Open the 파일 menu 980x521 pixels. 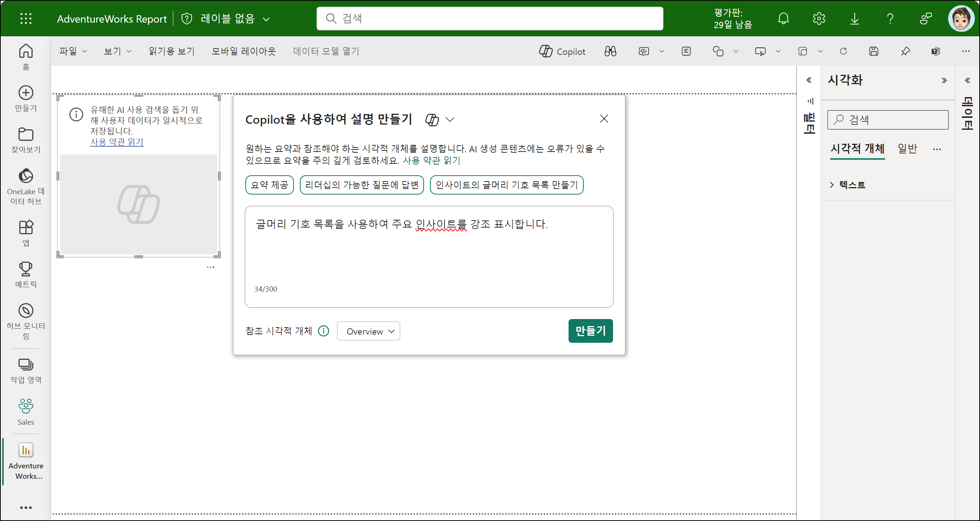pyautogui.click(x=72, y=52)
